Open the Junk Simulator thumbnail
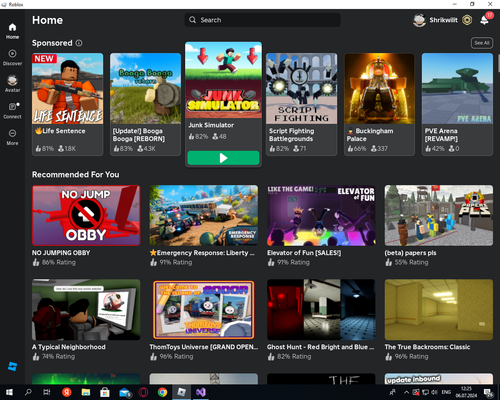This screenshot has width=500, height=400. click(x=223, y=80)
